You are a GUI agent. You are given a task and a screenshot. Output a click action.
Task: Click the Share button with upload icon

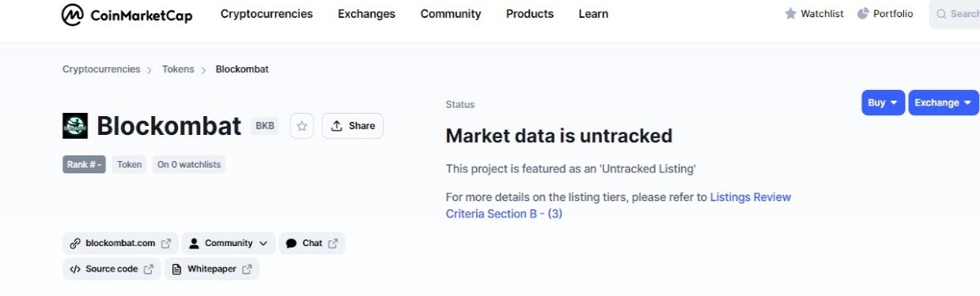point(353,126)
